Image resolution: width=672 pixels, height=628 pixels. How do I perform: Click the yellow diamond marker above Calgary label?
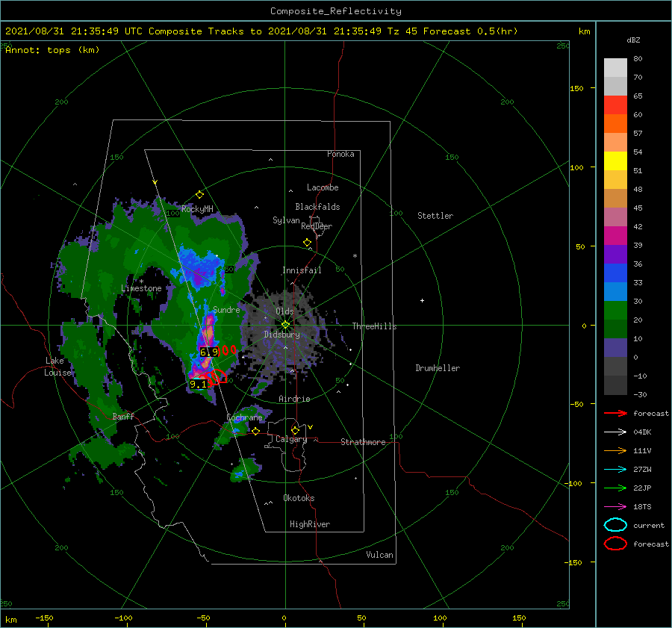point(295,430)
